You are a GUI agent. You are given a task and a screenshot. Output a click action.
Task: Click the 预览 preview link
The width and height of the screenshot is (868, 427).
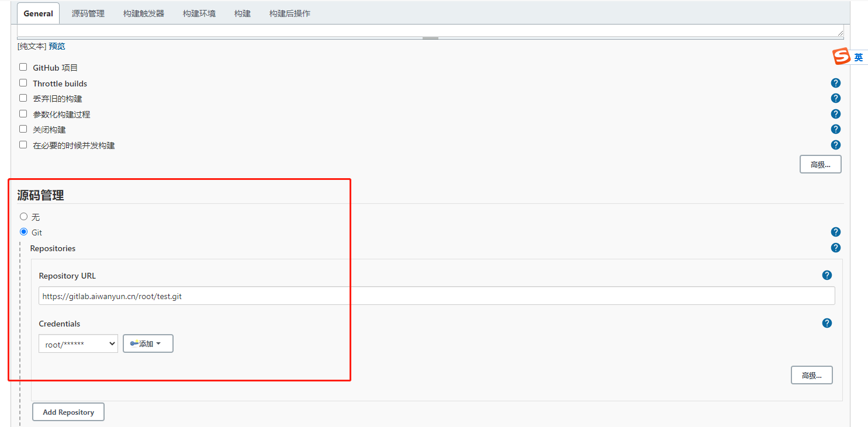coord(57,46)
